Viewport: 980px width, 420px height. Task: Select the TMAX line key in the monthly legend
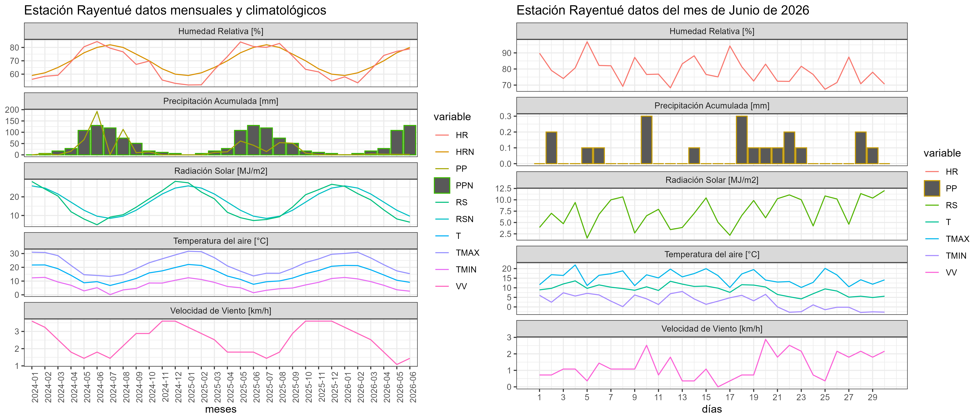tap(442, 253)
